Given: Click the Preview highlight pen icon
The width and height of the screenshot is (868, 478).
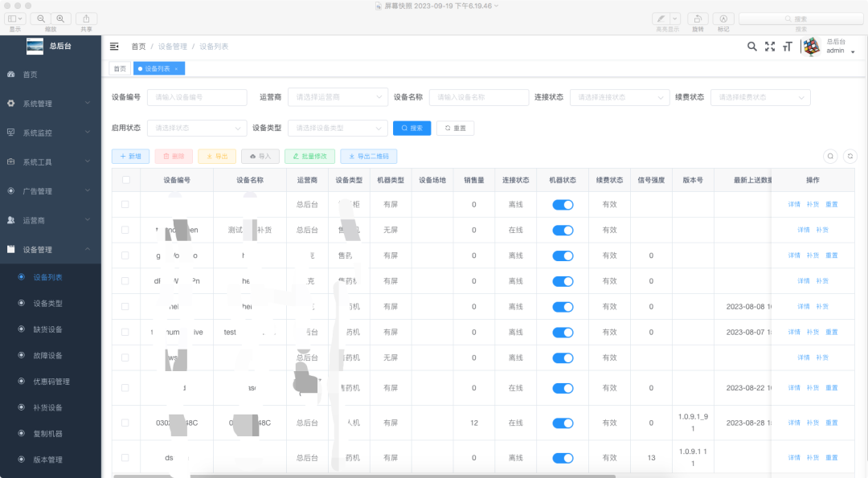Looking at the screenshot, I should (661, 18).
